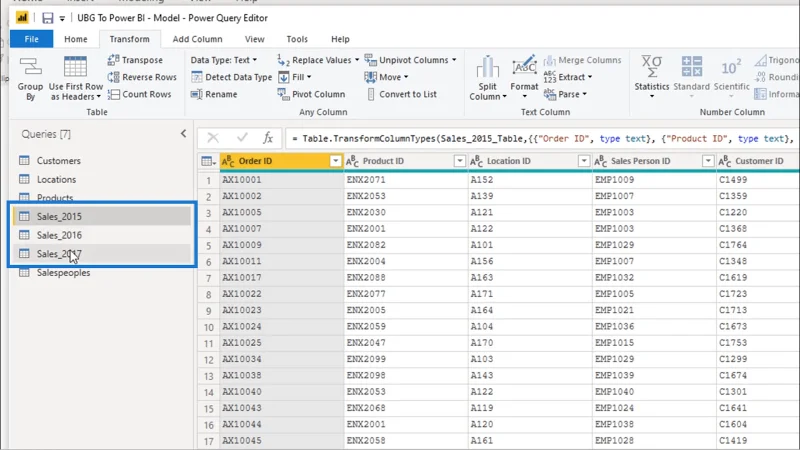
Task: Click cell A139 in Location ID
Action: click(530, 196)
